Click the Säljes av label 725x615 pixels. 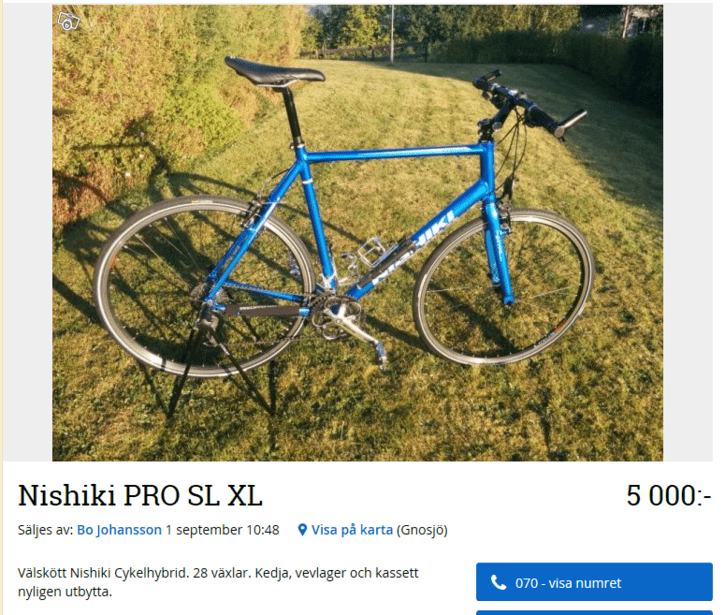[x=45, y=530]
